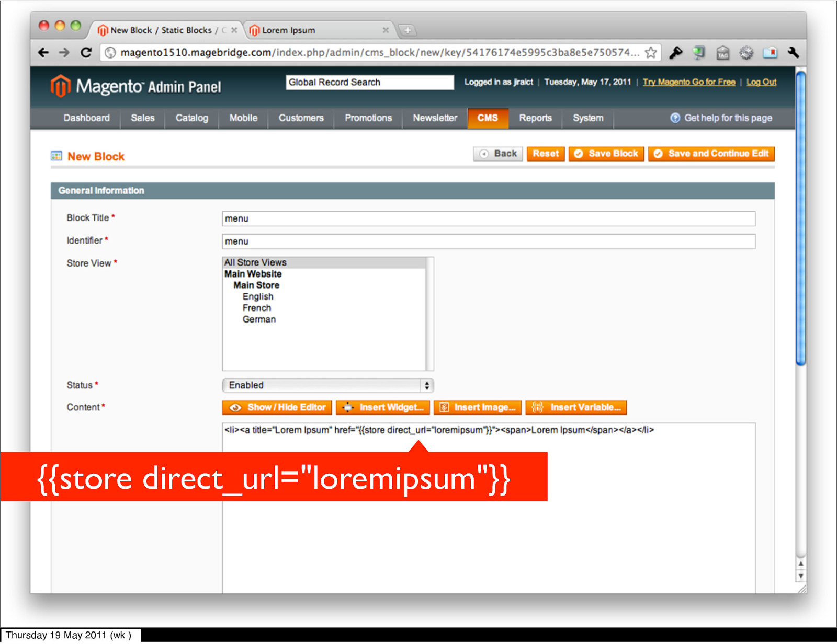Open a new browser tab with plus
The image size is (837, 644).
pyautogui.click(x=408, y=30)
